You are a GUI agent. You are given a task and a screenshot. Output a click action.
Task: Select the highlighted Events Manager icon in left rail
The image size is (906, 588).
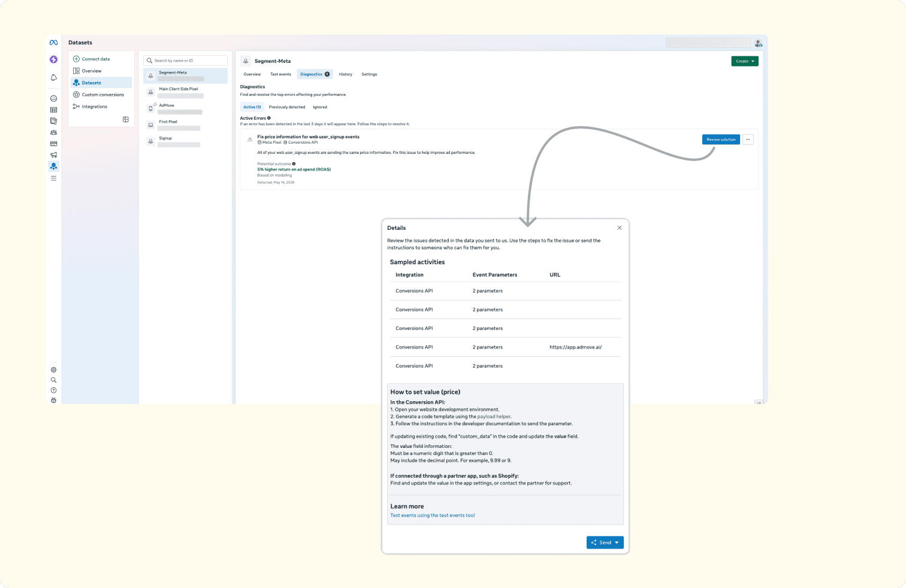click(x=53, y=166)
